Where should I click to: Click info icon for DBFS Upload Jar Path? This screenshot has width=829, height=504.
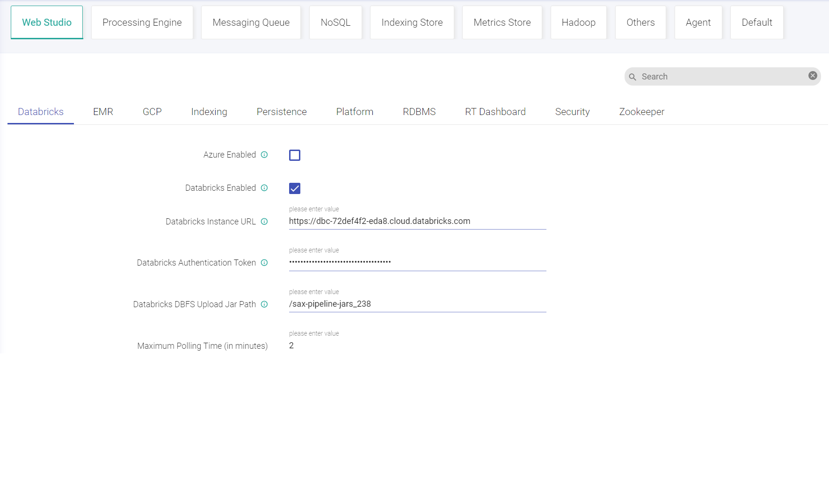(264, 304)
